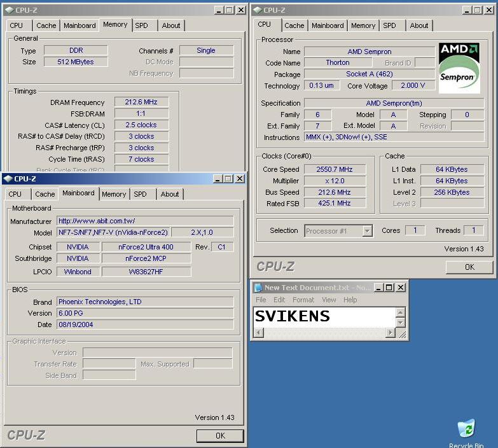Viewport: 498px width, 448px height.
Task: Click the BIOS date 08/19/2004 field
Action: [x=145, y=325]
